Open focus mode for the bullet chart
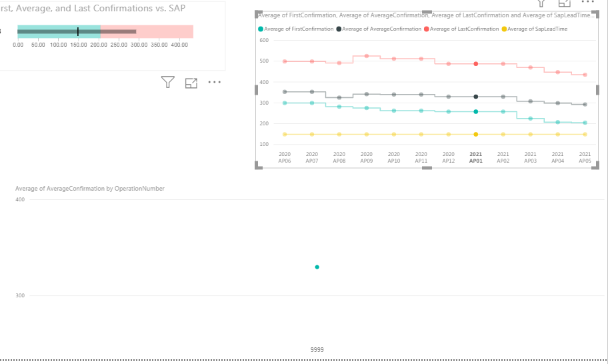This screenshot has width=612, height=364. [191, 83]
